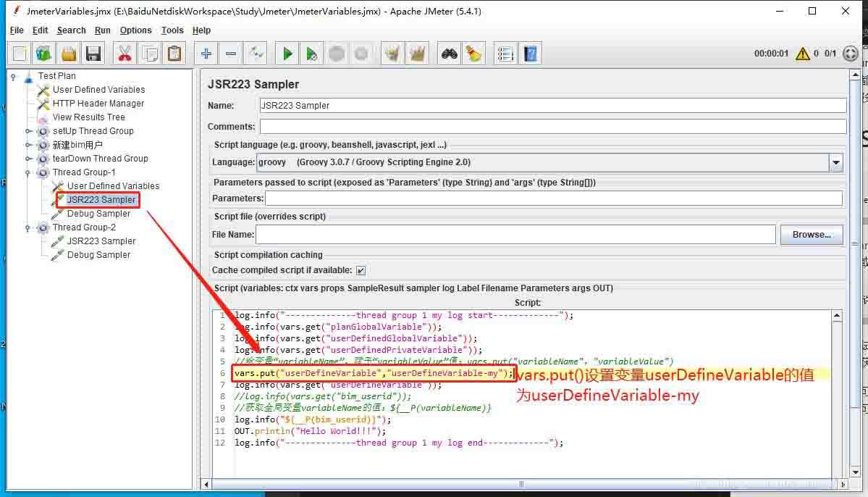Click the Cut scissors toolbar icon
This screenshot has width=868, height=497.
point(125,54)
